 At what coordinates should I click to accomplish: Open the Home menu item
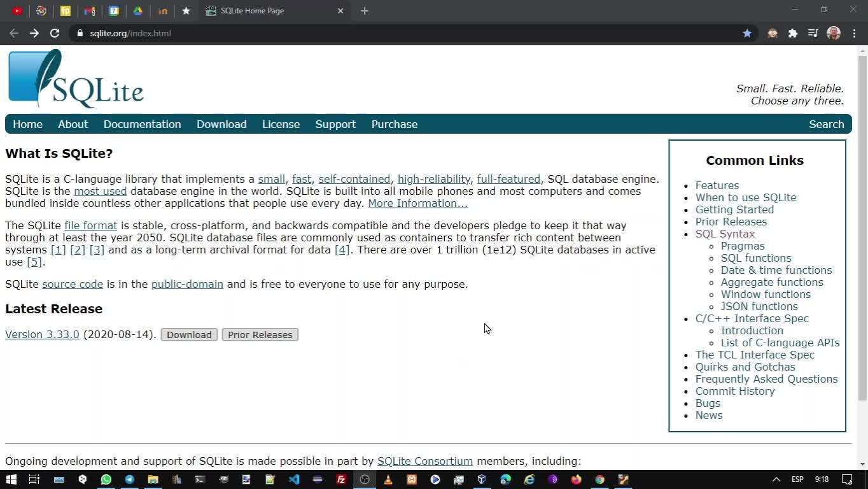pos(27,124)
